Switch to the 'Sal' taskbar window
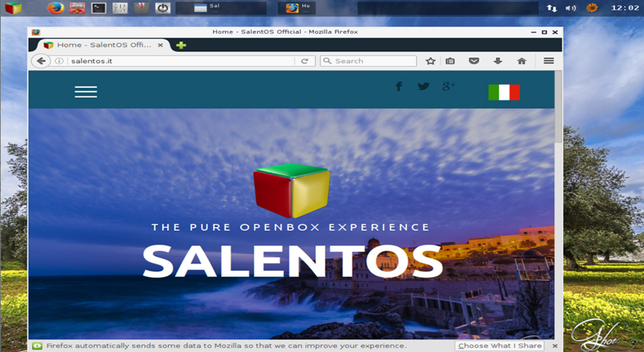 tap(221, 8)
